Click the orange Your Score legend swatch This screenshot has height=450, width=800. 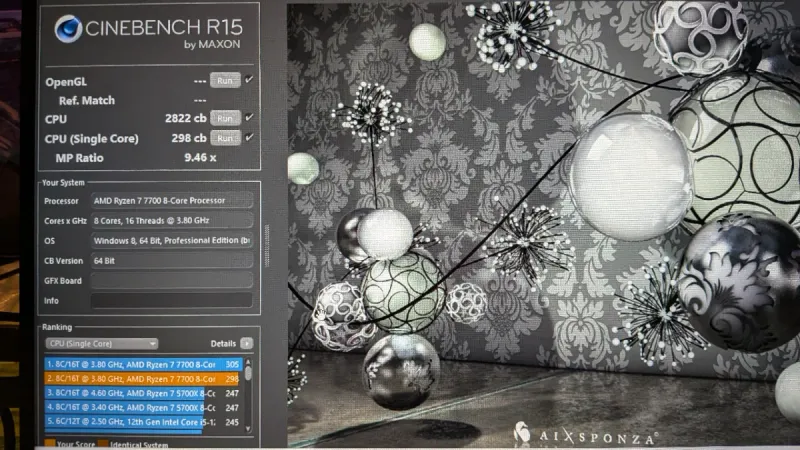pyautogui.click(x=50, y=443)
